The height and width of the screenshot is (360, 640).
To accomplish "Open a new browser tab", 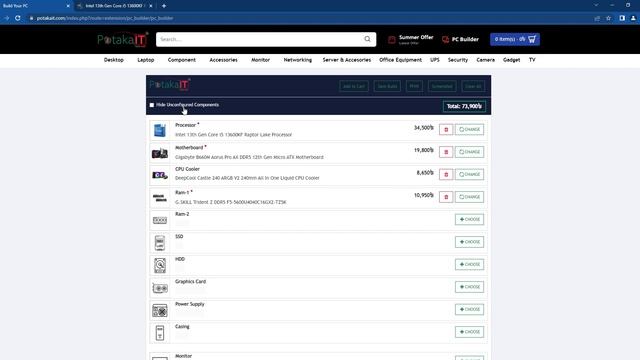I will click(x=164, y=6).
